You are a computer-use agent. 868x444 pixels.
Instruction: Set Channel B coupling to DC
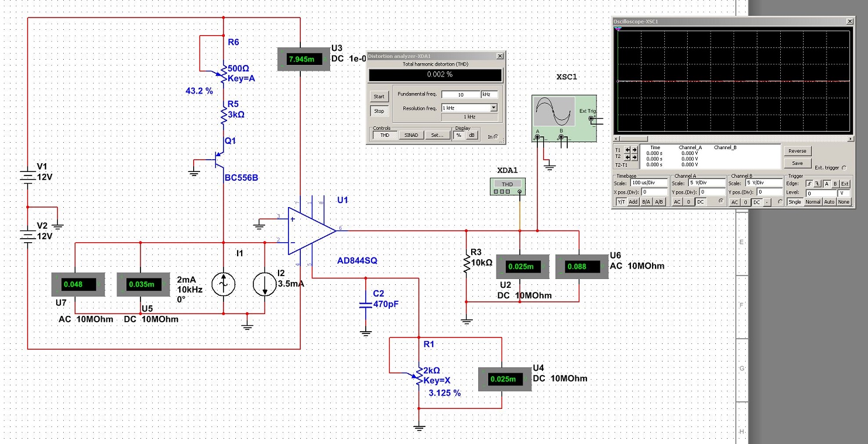pos(757,202)
